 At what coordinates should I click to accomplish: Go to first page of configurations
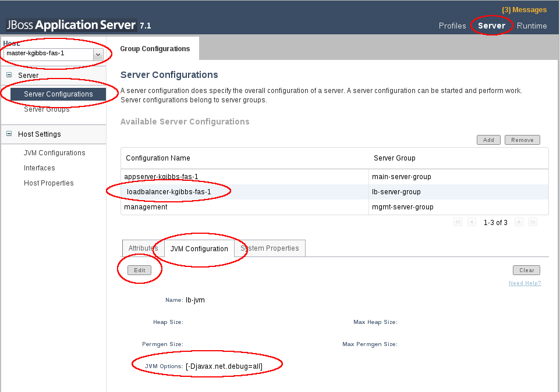(458, 222)
